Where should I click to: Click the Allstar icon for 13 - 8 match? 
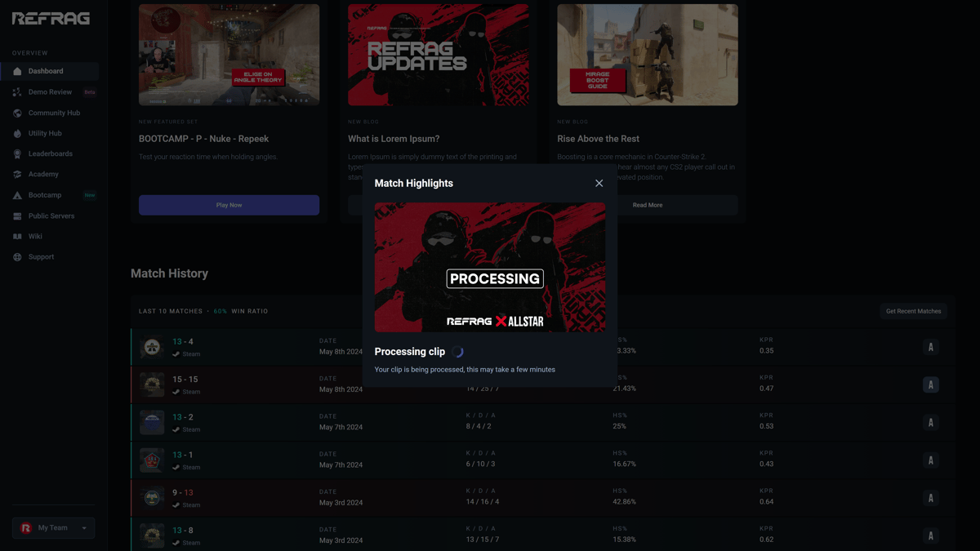(930, 535)
